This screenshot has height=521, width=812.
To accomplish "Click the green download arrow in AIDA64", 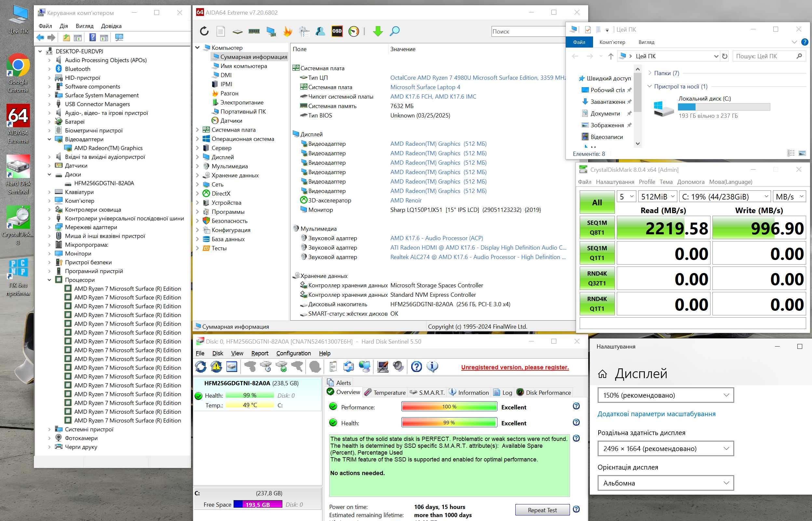I will [378, 31].
